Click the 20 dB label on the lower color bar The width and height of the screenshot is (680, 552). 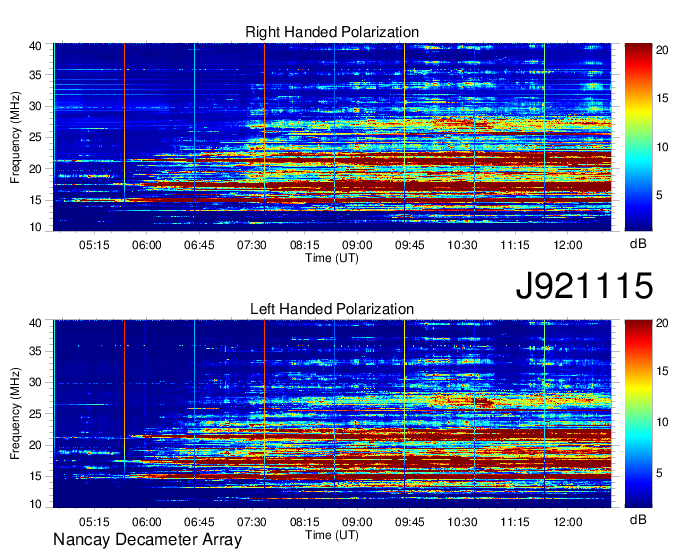[662, 323]
